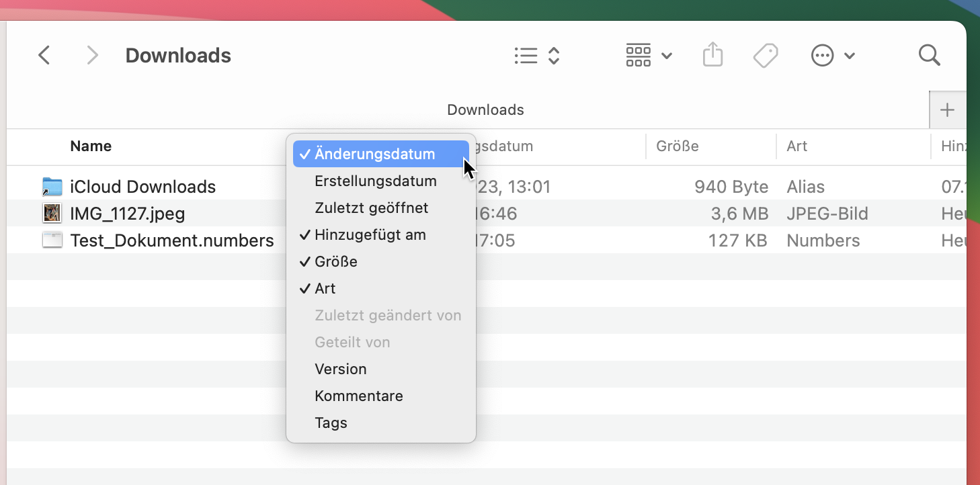Uncheck the Hinzugefügt am column
This screenshot has height=485, width=980.
[370, 235]
